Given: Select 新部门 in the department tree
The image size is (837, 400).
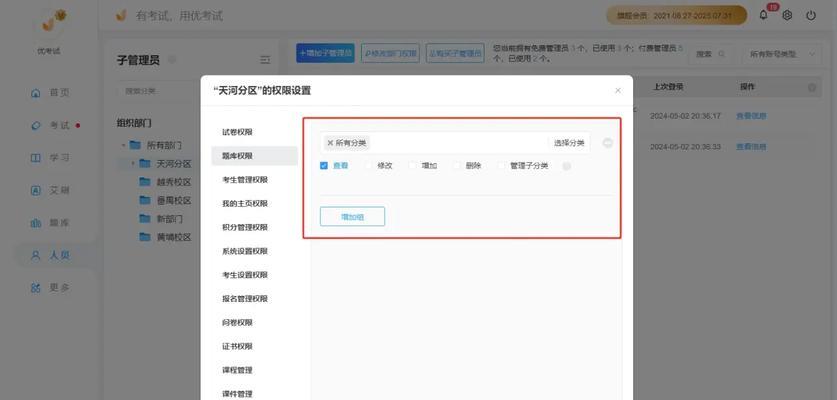Looking at the screenshot, I should [x=170, y=219].
